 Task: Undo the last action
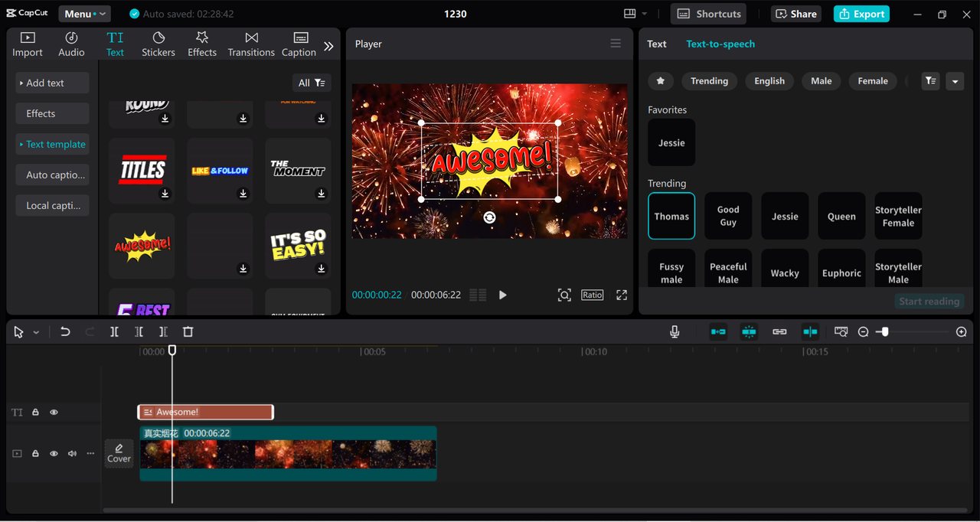(x=65, y=331)
